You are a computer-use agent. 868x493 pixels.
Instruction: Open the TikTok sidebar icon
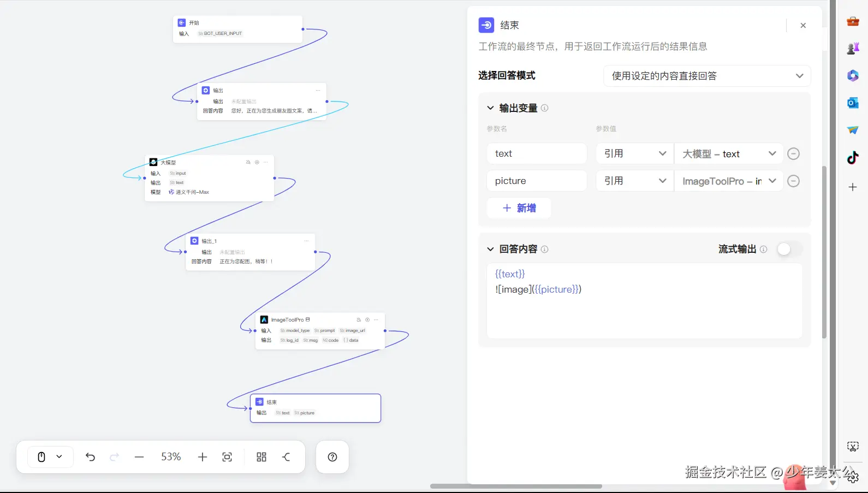click(853, 158)
